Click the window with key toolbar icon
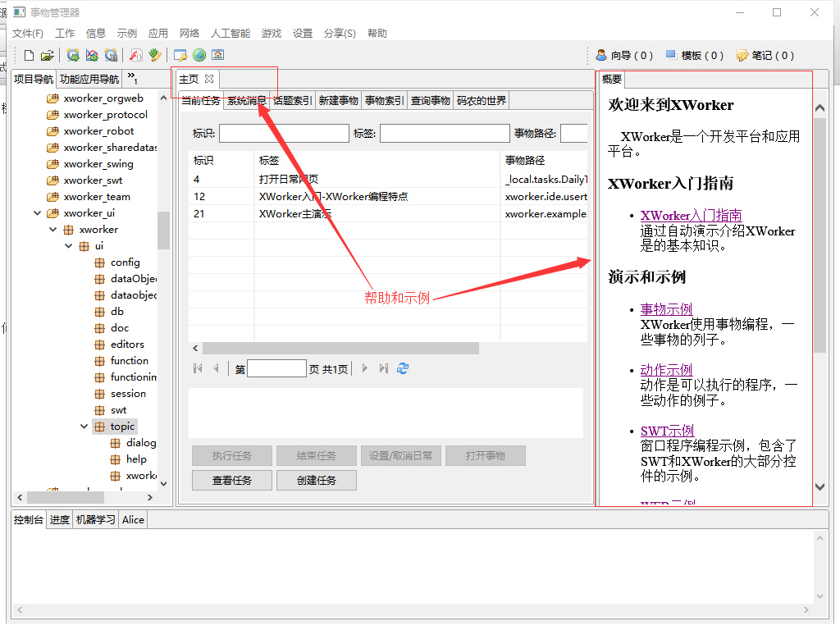The image size is (840, 630). (180, 55)
